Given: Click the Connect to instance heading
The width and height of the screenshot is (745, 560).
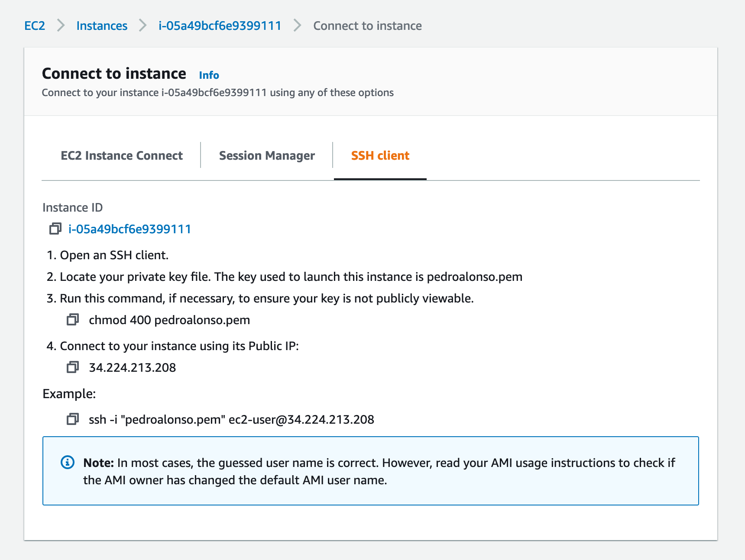Looking at the screenshot, I should pyautogui.click(x=114, y=74).
